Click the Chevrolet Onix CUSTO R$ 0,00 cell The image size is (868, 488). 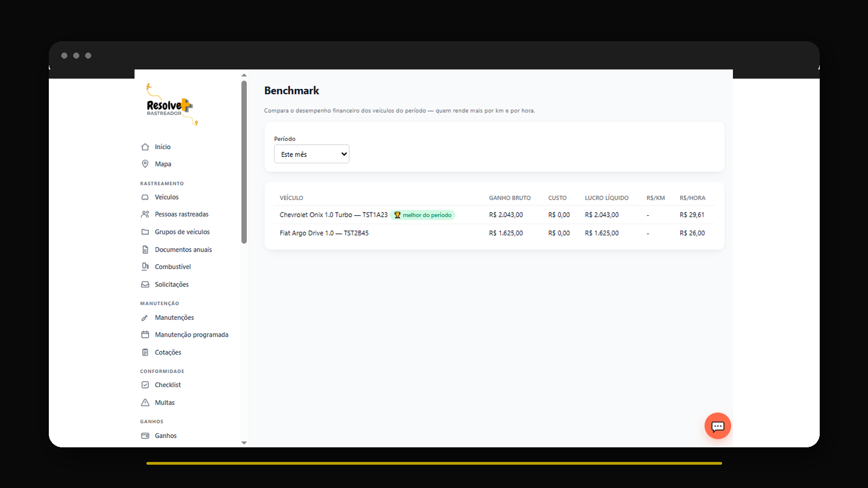pyautogui.click(x=559, y=215)
